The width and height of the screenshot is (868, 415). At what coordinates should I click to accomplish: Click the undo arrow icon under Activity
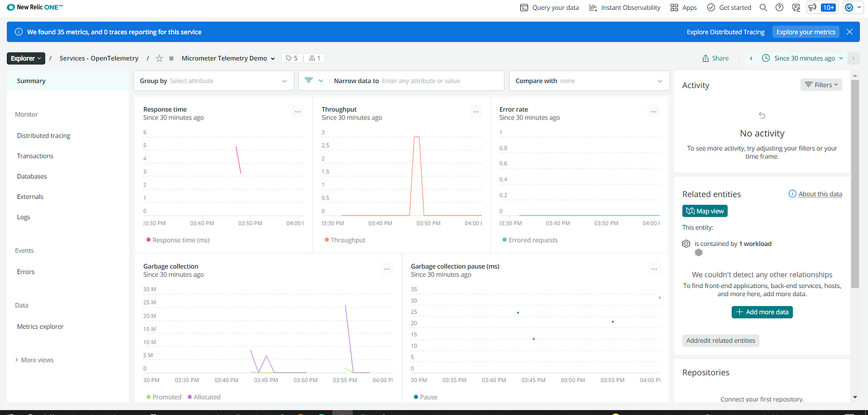click(762, 115)
